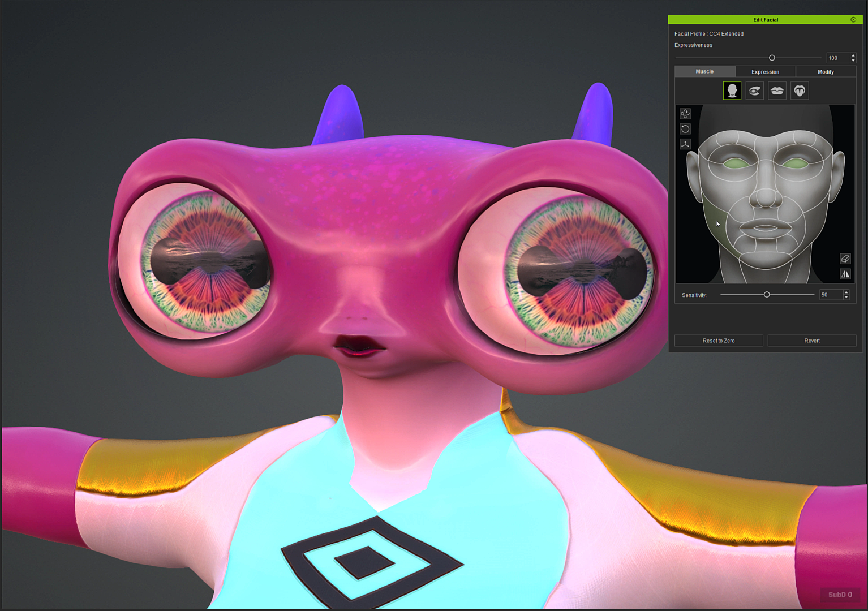
Task: Select the chin region on face diagram
Action: pos(765,260)
